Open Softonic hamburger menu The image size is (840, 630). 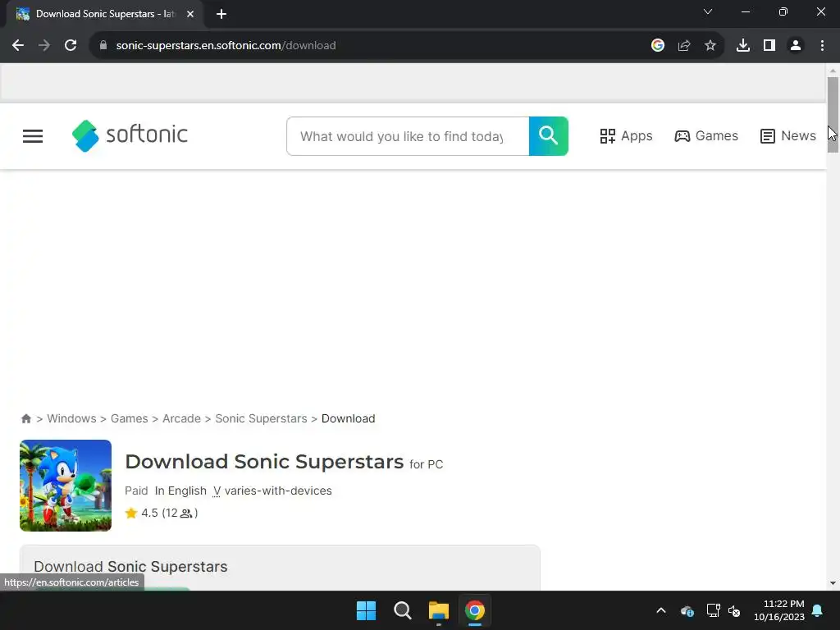(x=33, y=136)
